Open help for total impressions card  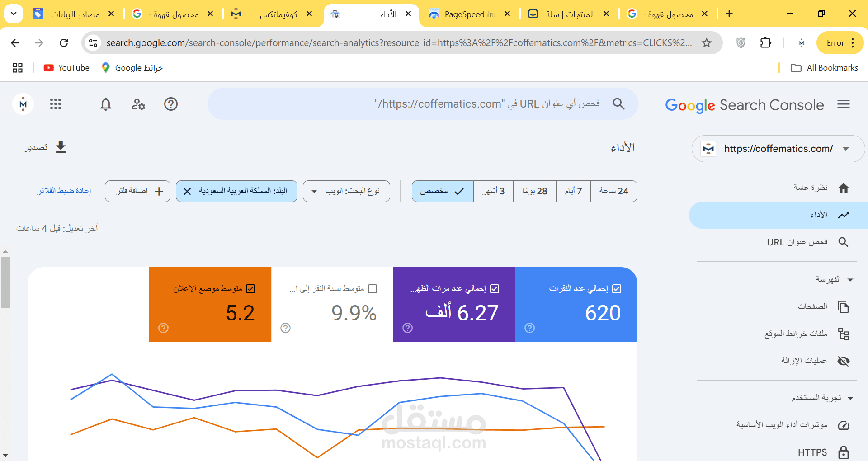pyautogui.click(x=408, y=328)
